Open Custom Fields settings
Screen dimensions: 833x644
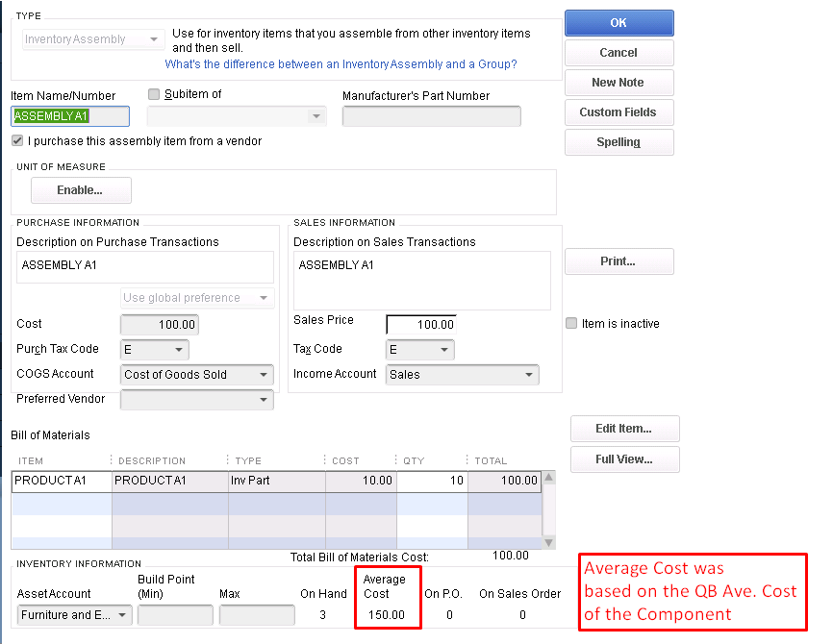(x=618, y=112)
